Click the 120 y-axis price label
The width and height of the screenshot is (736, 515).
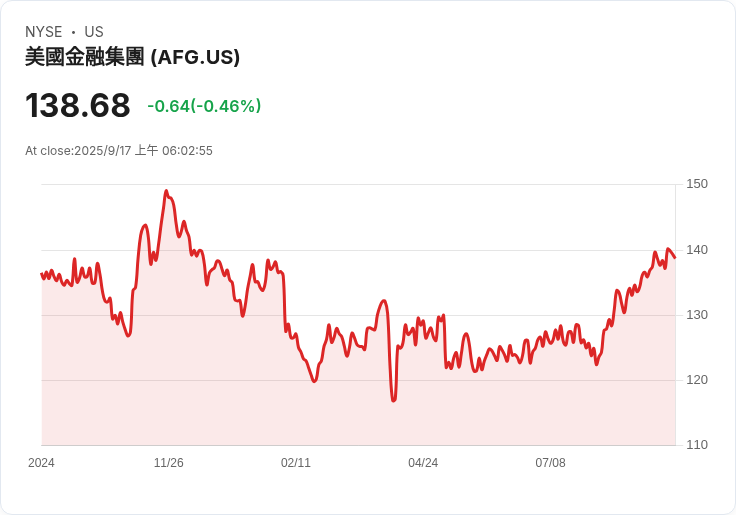coord(697,380)
